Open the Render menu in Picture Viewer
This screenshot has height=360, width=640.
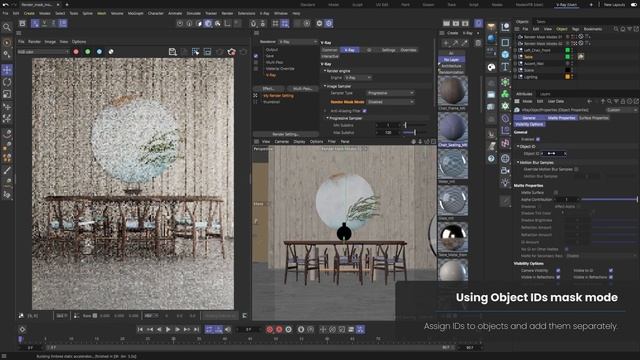click(34, 42)
